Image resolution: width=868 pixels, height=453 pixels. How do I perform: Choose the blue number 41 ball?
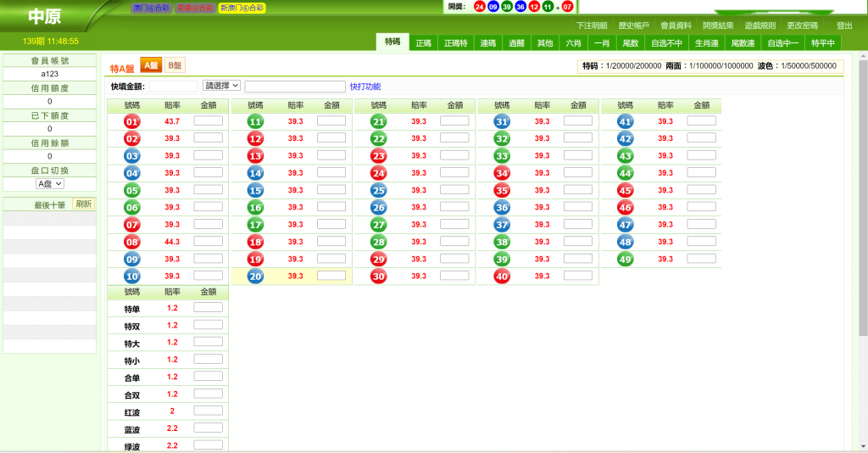(626, 121)
